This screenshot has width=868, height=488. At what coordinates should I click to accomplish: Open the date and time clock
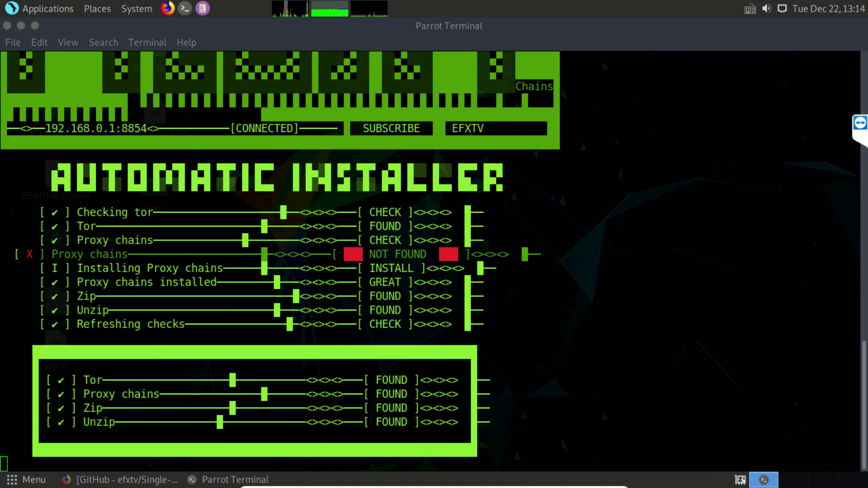(x=828, y=9)
